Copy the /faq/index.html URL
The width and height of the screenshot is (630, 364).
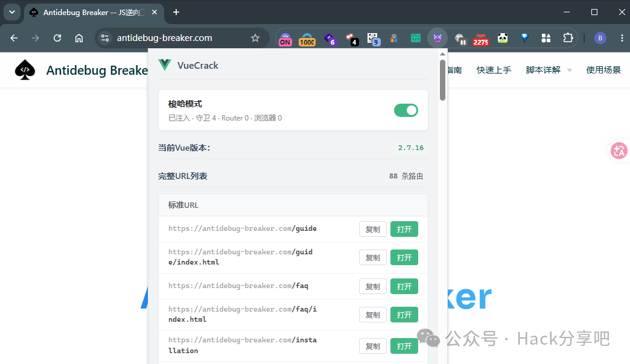pos(372,315)
